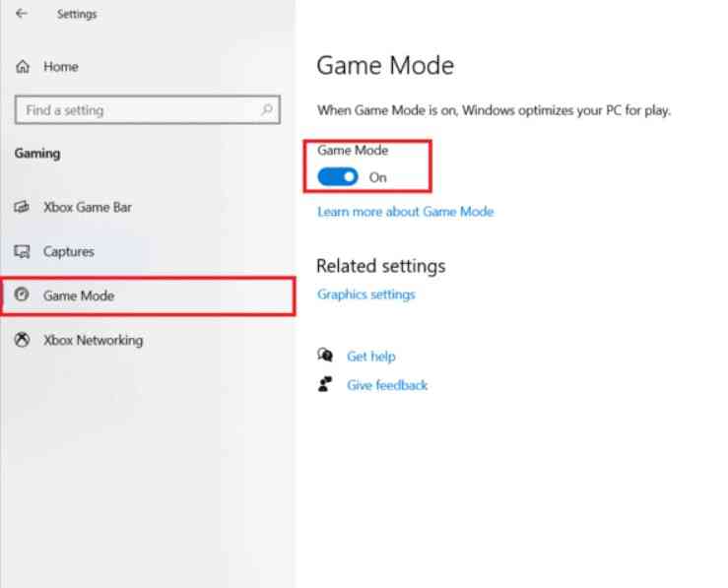Screen dimensions: 728x588
Task: Open Learn more about Game Mode
Action: tap(405, 212)
